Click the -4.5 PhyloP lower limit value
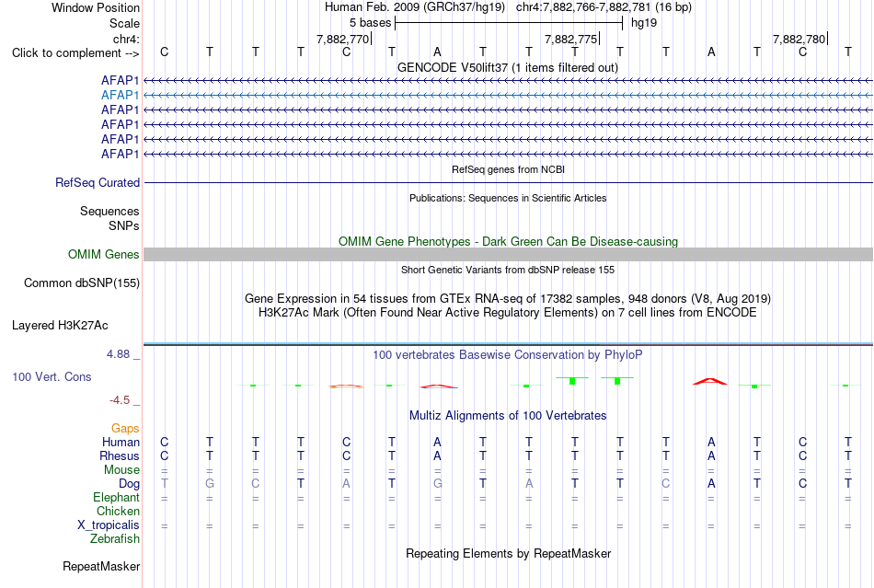The image size is (874, 588). [120, 400]
